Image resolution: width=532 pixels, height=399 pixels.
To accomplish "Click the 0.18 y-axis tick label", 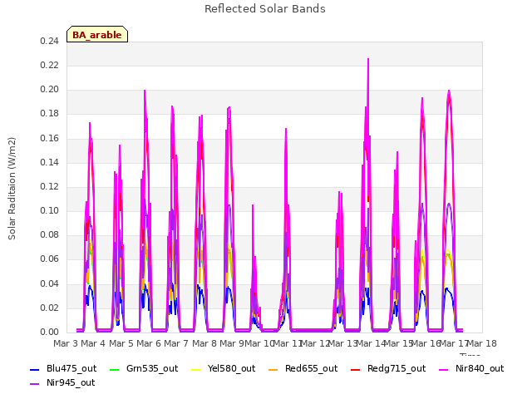I will point(49,114).
